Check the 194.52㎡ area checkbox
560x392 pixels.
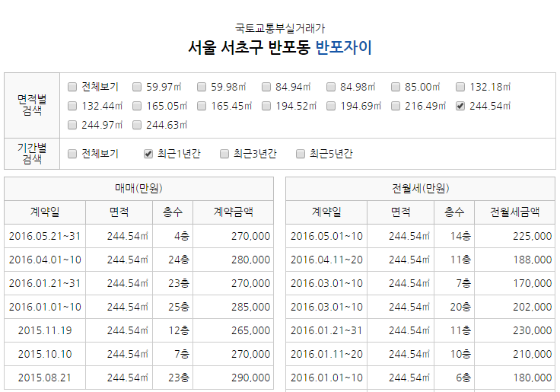pos(266,106)
